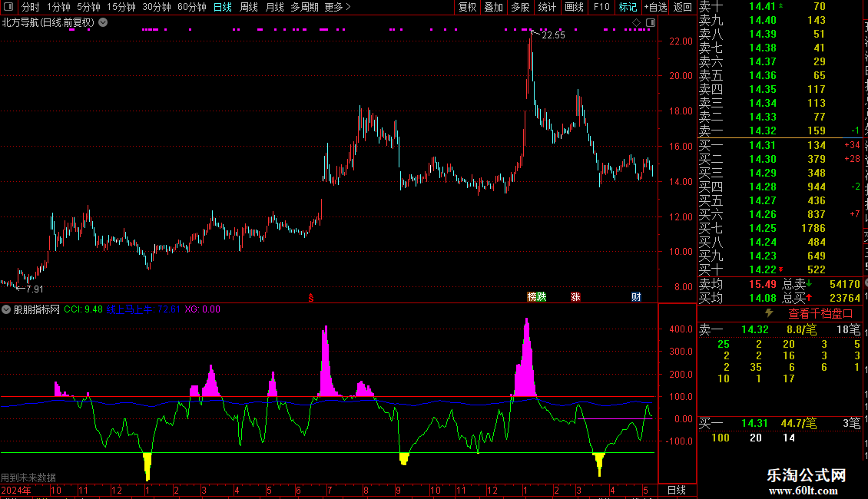The width and height of the screenshot is (868, 499).
Task: Toggle the chart panel layout icon
Action: 651,23
